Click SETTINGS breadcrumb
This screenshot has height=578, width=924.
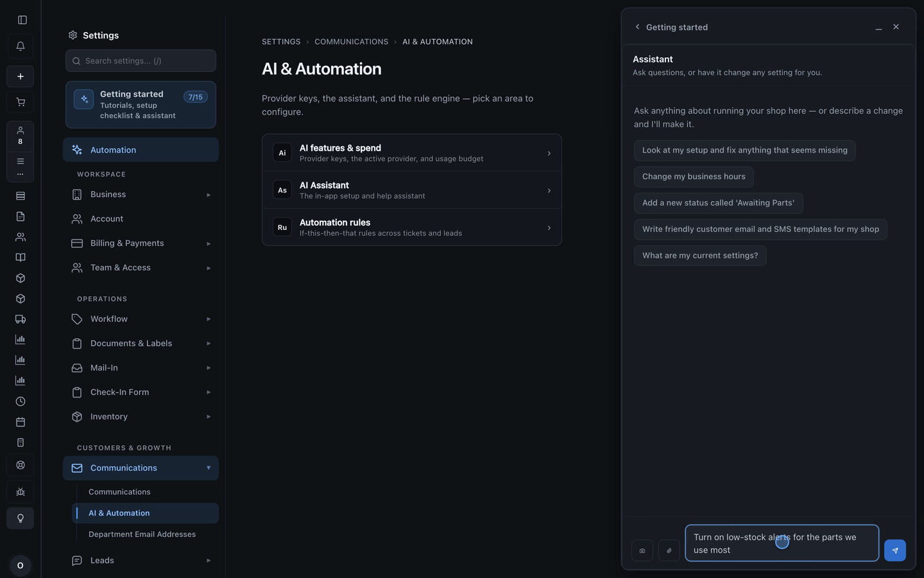click(x=281, y=42)
